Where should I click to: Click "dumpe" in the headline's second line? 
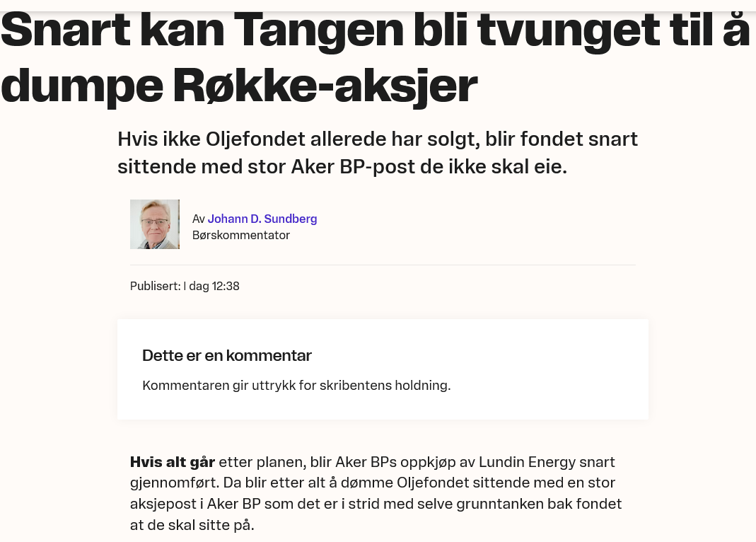[82, 87]
